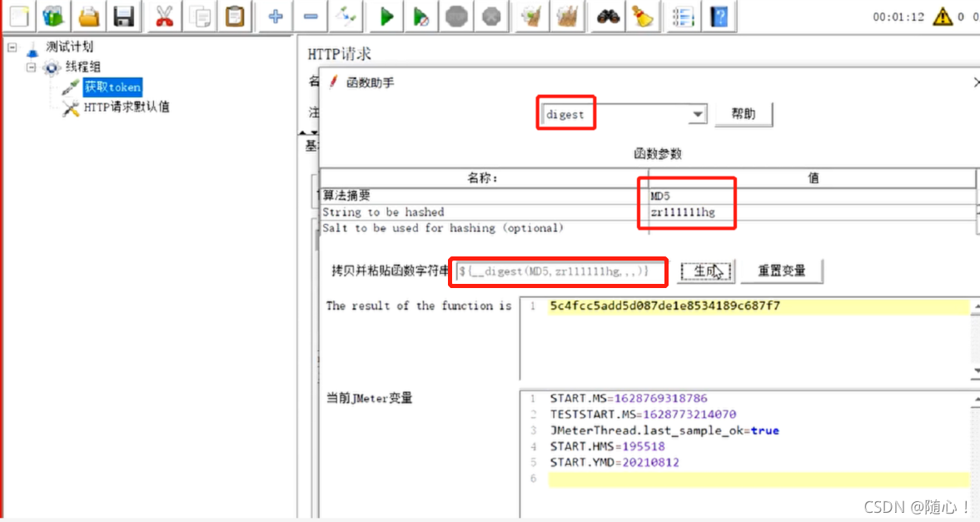Click the Reset search brush icon
Image resolution: width=980 pixels, height=522 pixels.
[x=643, y=16]
